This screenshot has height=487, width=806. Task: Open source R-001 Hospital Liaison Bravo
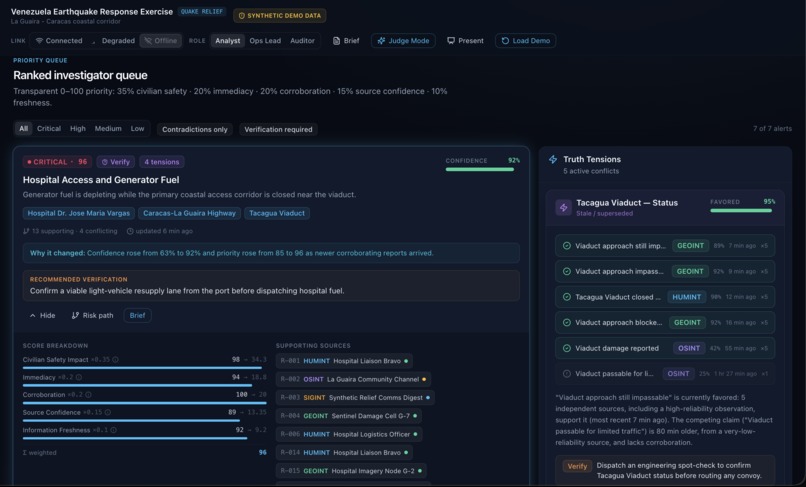[344, 361]
